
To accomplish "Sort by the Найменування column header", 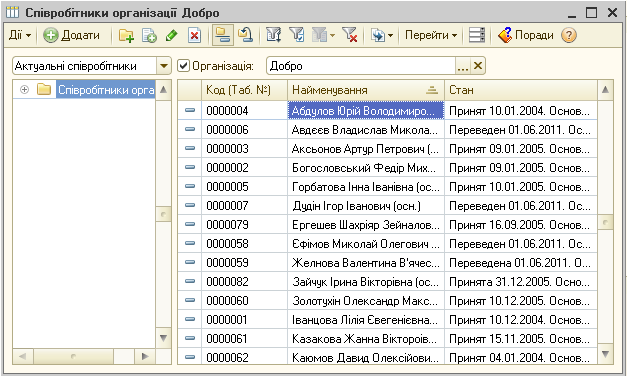I will [365, 90].
